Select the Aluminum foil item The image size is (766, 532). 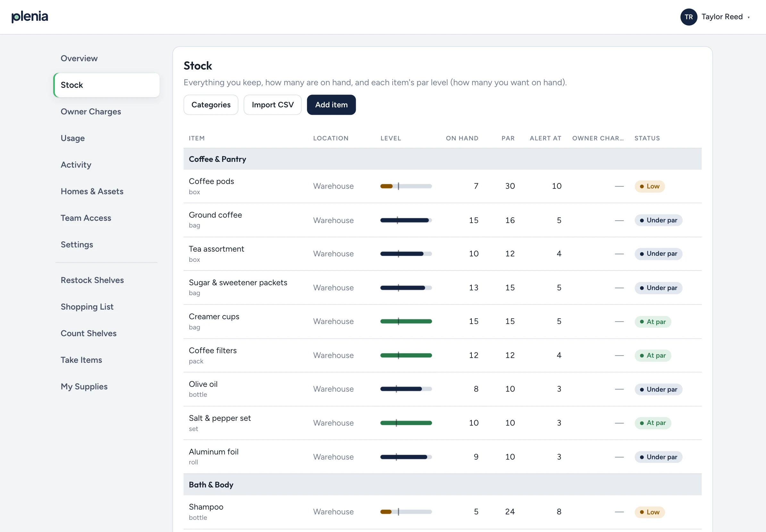(214, 452)
